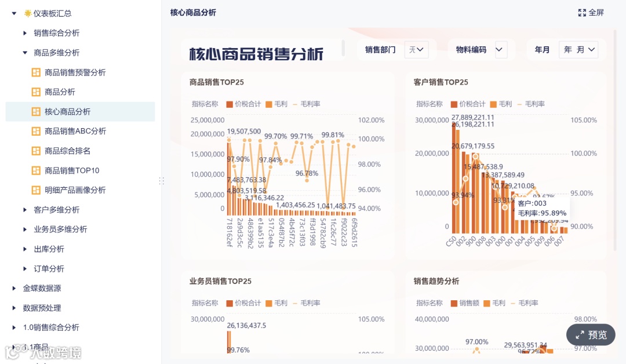The height and width of the screenshot is (364, 626).
Task: Click the dashboard icon next to 商品分析
Action: click(x=36, y=92)
